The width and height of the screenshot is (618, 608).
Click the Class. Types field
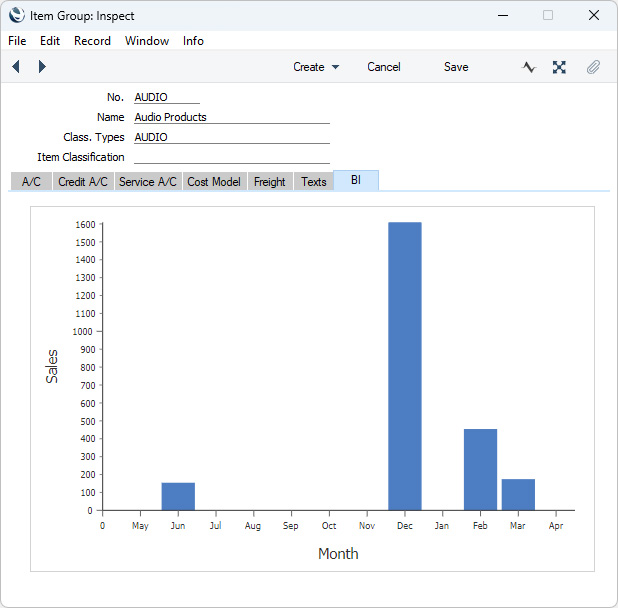click(231, 137)
